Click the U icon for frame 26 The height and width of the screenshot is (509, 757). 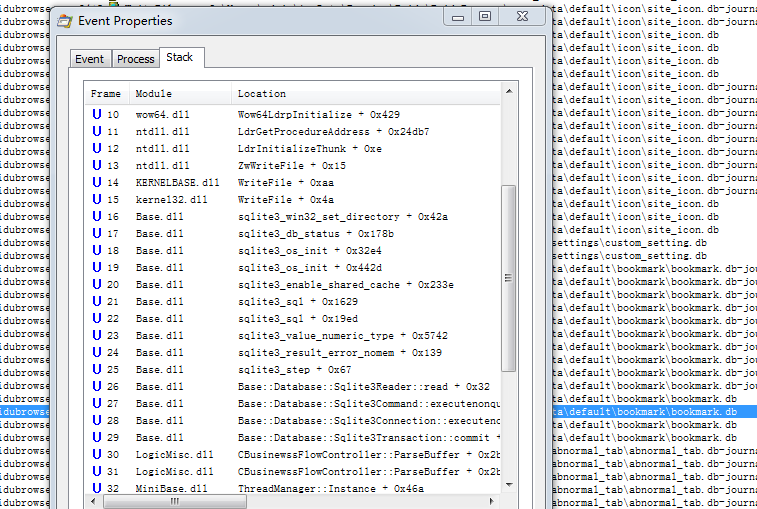click(x=97, y=386)
